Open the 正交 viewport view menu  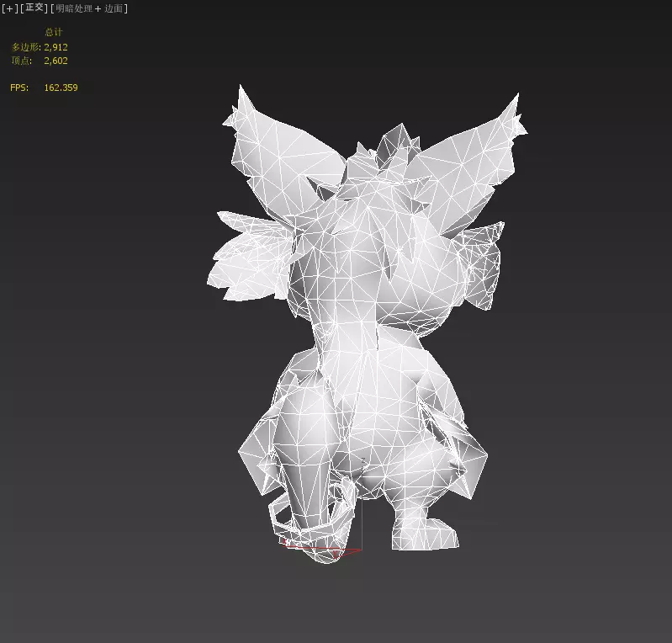pyautogui.click(x=34, y=8)
